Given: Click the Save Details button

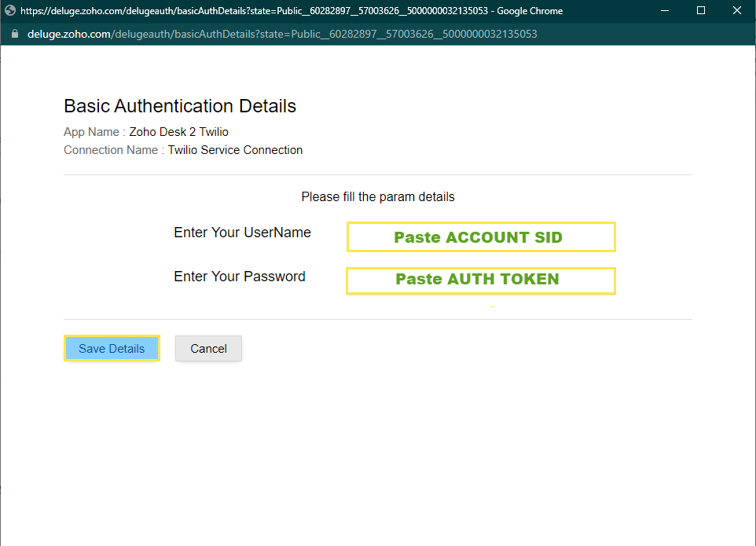Looking at the screenshot, I should pyautogui.click(x=112, y=348).
